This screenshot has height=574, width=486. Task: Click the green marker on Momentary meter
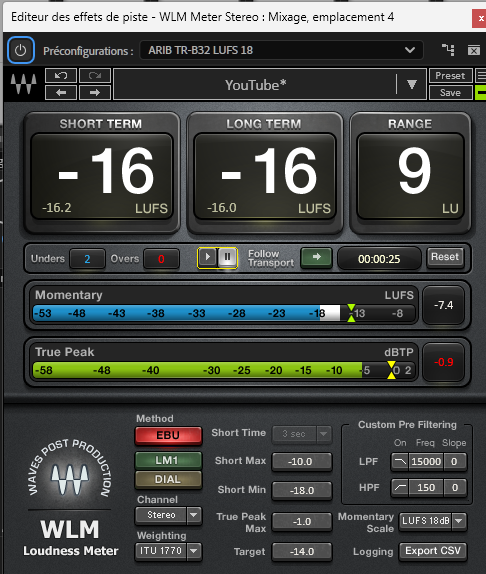click(351, 313)
